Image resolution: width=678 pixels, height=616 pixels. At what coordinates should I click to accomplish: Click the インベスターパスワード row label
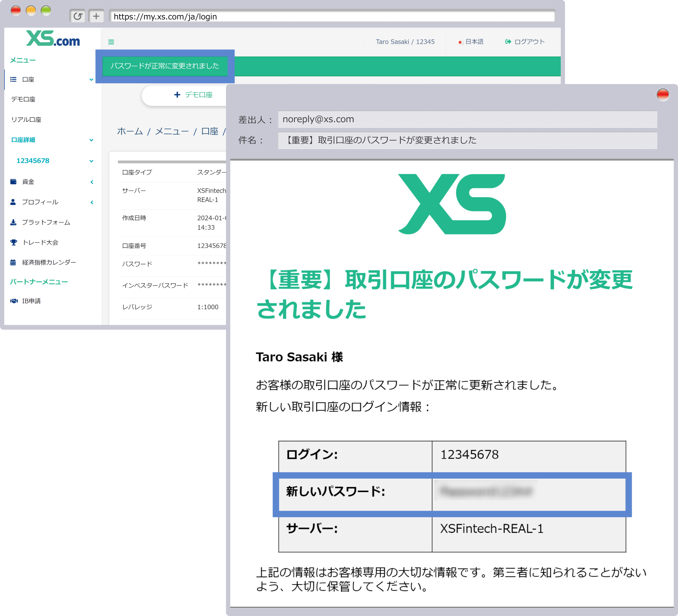coord(155,285)
